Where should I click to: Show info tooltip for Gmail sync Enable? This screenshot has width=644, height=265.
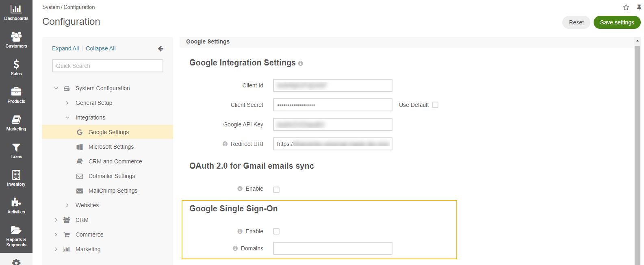pos(240,189)
